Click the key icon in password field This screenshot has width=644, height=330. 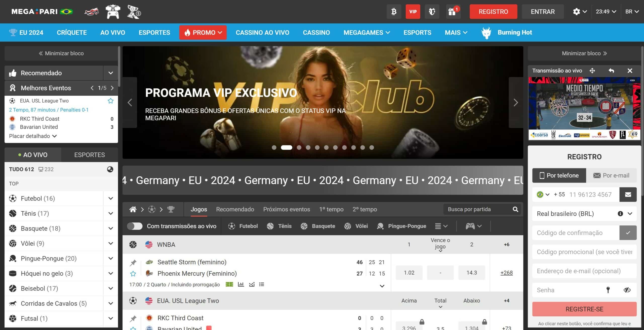click(608, 290)
